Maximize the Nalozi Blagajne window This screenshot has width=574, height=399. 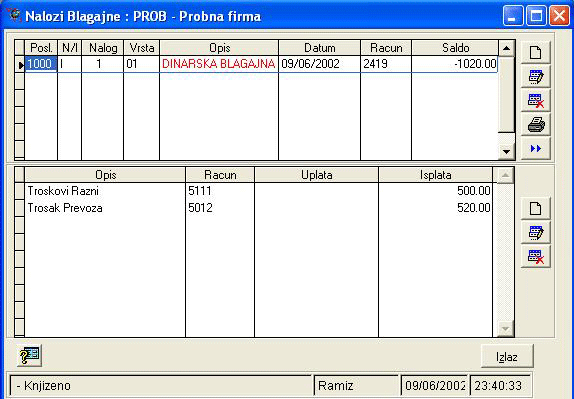pos(536,16)
